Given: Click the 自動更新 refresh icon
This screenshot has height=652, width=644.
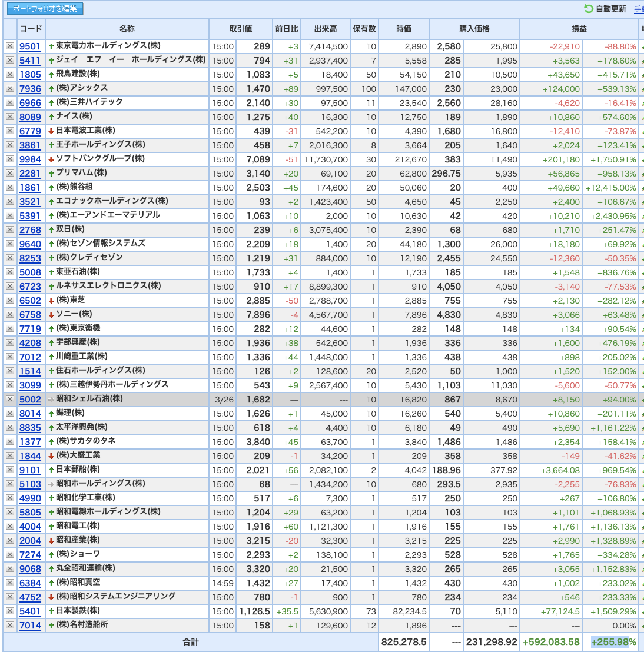Looking at the screenshot, I should (x=588, y=9).
